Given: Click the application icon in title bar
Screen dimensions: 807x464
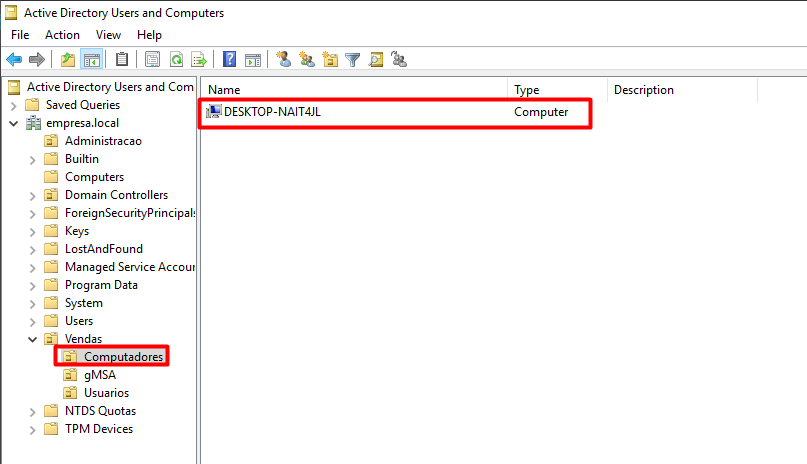Looking at the screenshot, I should [x=11, y=12].
